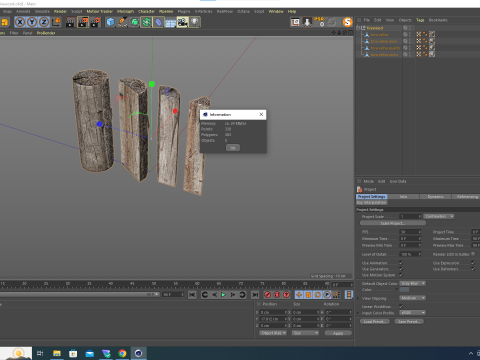Collapse the firewood null hierarchy
Image resolution: width=480 pixels, height=360 pixels.
[x=358, y=28]
